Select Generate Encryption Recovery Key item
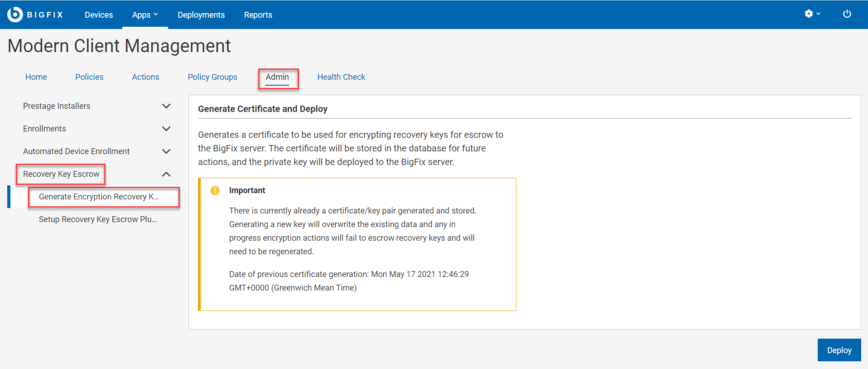The image size is (868, 369). pos(99,197)
